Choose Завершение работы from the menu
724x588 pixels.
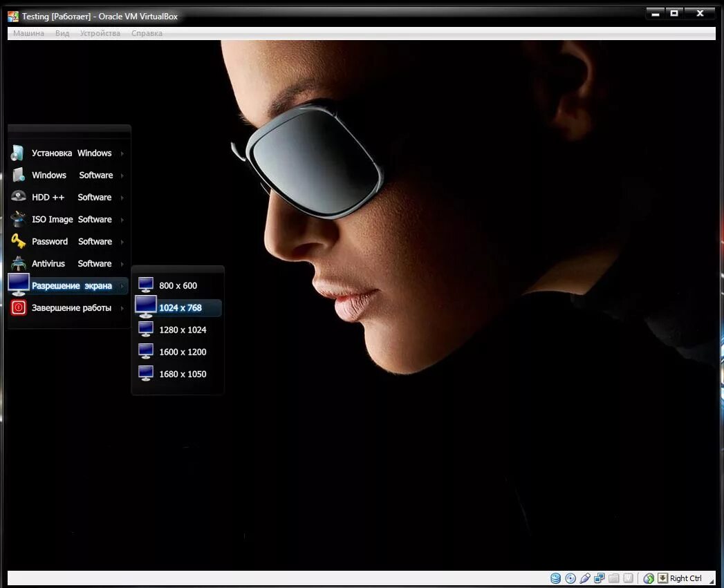[x=68, y=308]
